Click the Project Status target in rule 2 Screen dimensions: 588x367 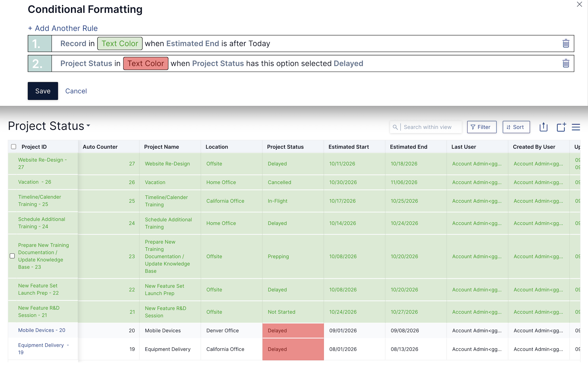point(86,63)
